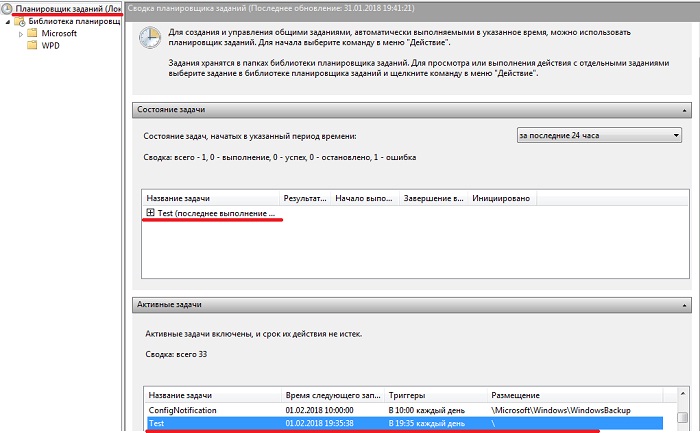Click '01.02.2018 19:35:38' next run cell
This screenshot has width=700, height=433.
tap(319, 423)
